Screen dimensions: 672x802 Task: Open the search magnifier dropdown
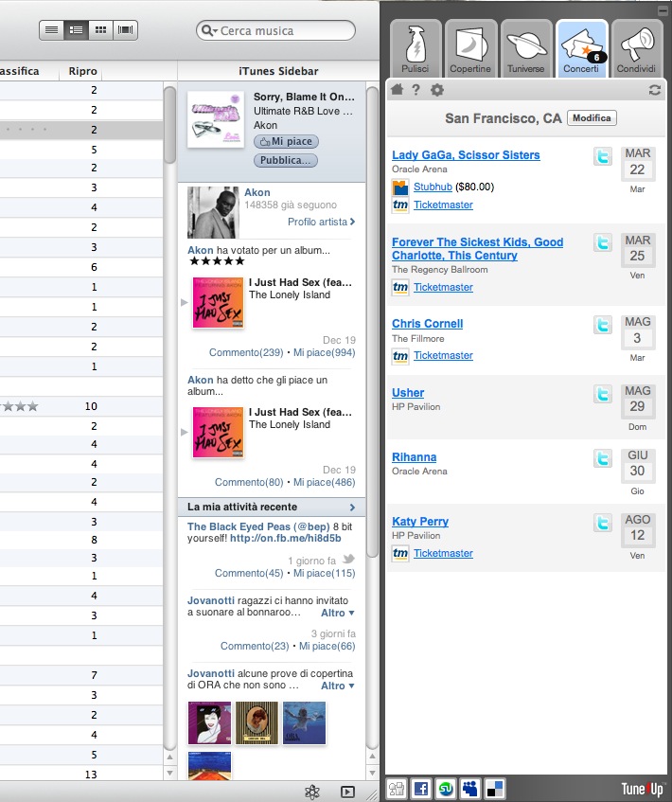point(209,30)
